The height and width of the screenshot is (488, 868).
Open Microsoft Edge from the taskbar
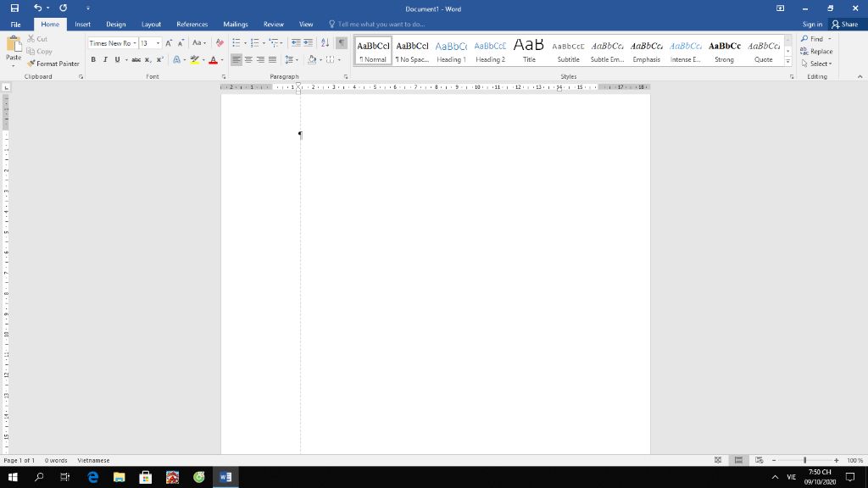pos(92,477)
